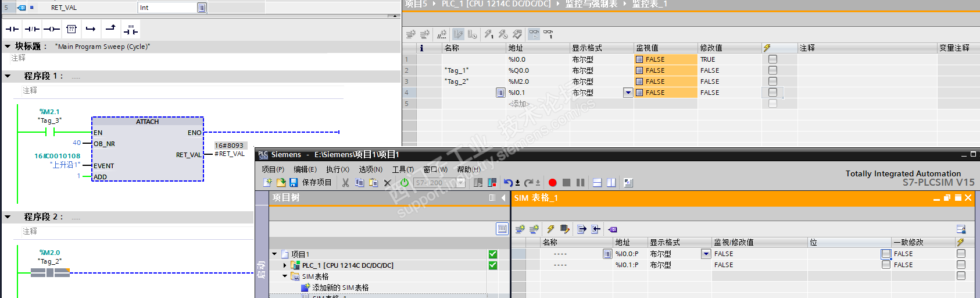The height and width of the screenshot is (298, 980).
Task: Click the address picker icon beside %I0.1
Action: coord(500,93)
